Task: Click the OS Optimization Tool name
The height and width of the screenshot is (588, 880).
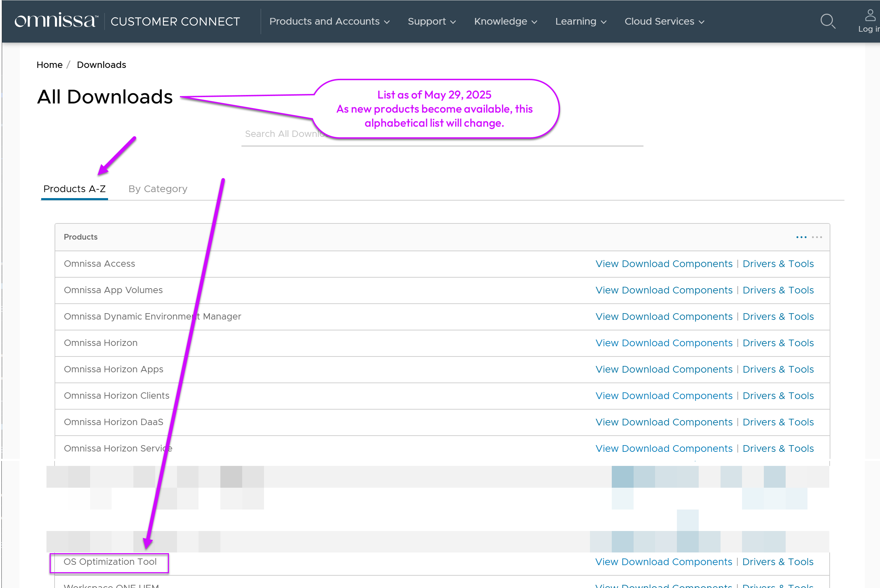Action: click(x=110, y=562)
